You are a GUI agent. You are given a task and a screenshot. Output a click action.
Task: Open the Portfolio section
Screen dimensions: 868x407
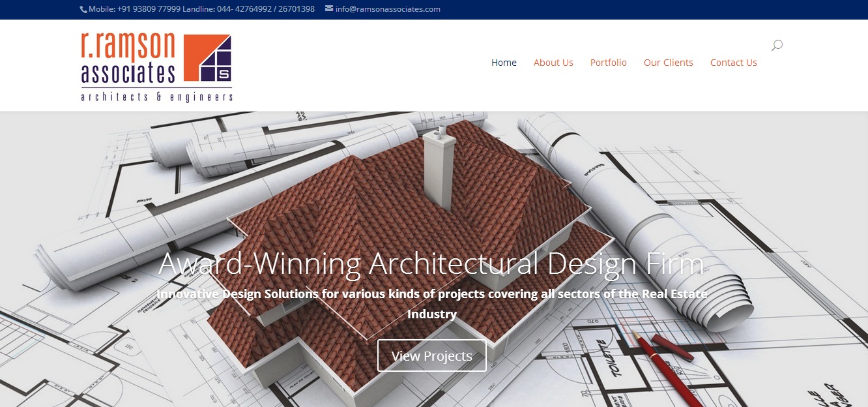(x=608, y=63)
